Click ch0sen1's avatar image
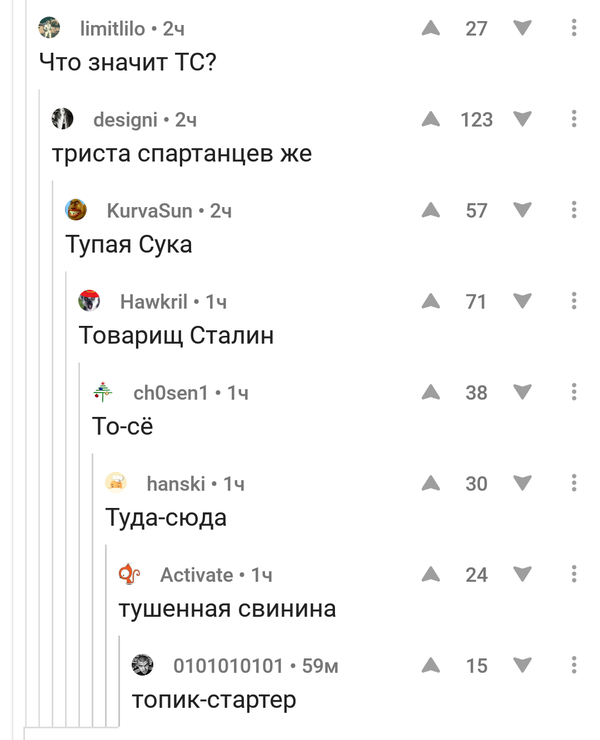600x740 pixels. tap(103, 393)
